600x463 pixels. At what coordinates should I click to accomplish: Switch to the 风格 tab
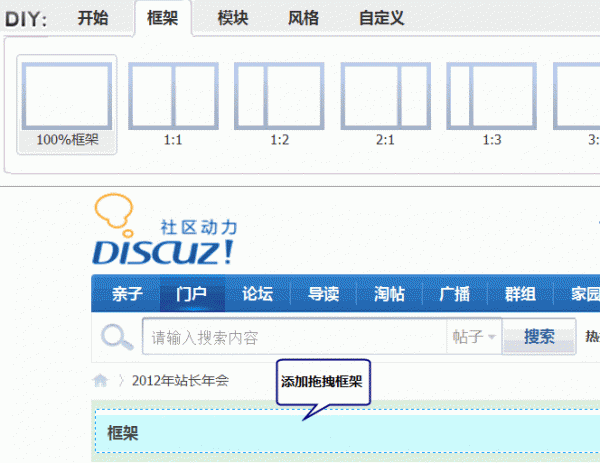click(303, 18)
